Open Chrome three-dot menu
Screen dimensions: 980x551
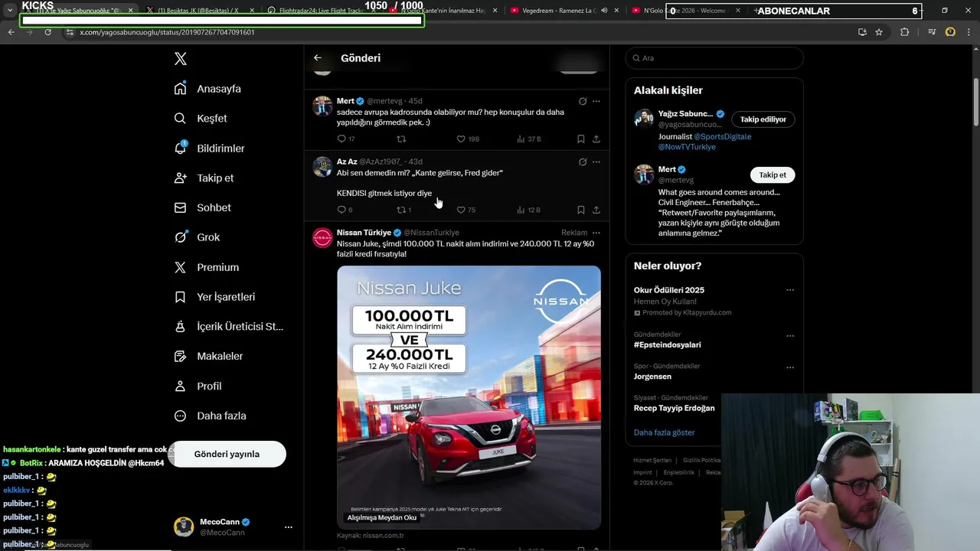968,32
